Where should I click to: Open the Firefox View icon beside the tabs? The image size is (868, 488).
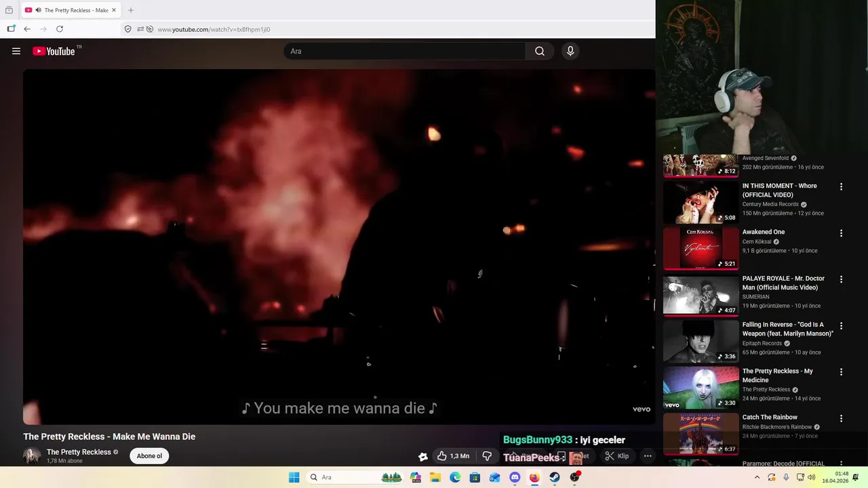tap(9, 10)
